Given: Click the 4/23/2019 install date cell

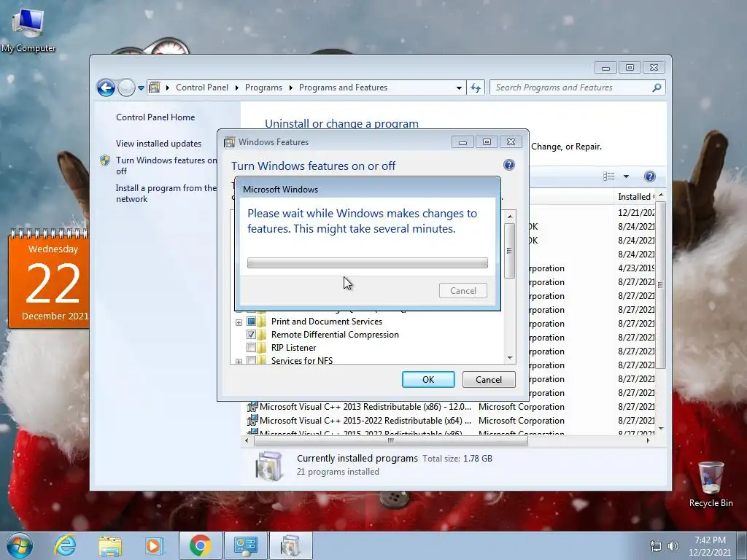Looking at the screenshot, I should [636, 268].
